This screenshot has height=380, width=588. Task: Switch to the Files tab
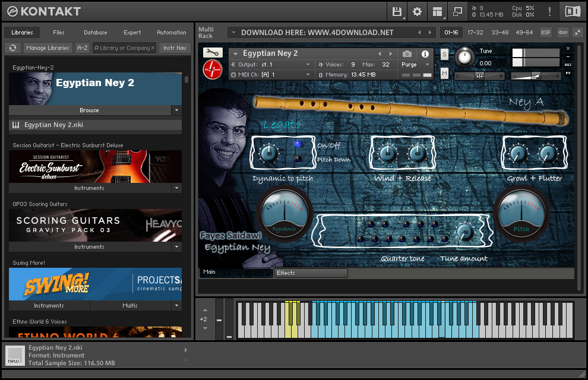tap(58, 33)
